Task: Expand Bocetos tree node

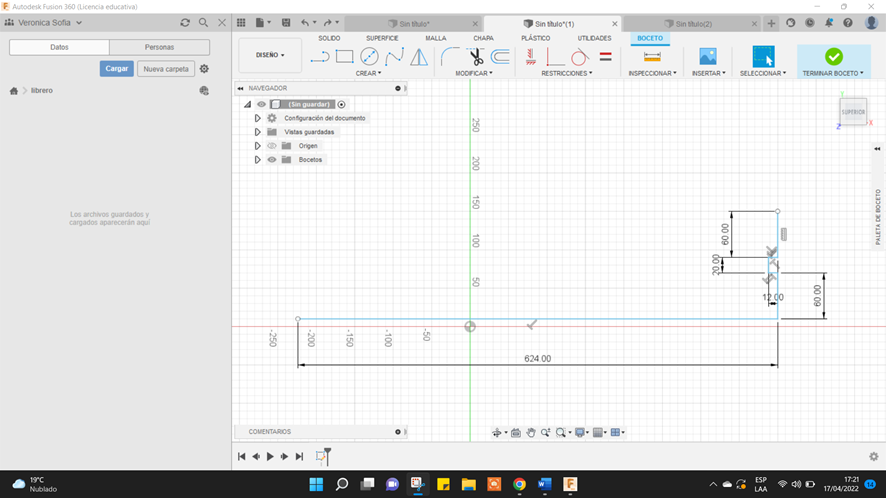Action: (257, 159)
